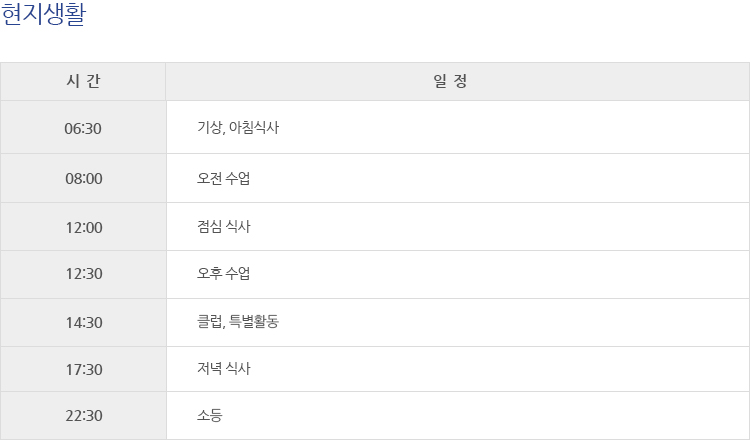Click 식사 in the 12:00 row
Viewport: 750px width, 447px height.
[x=238, y=227]
